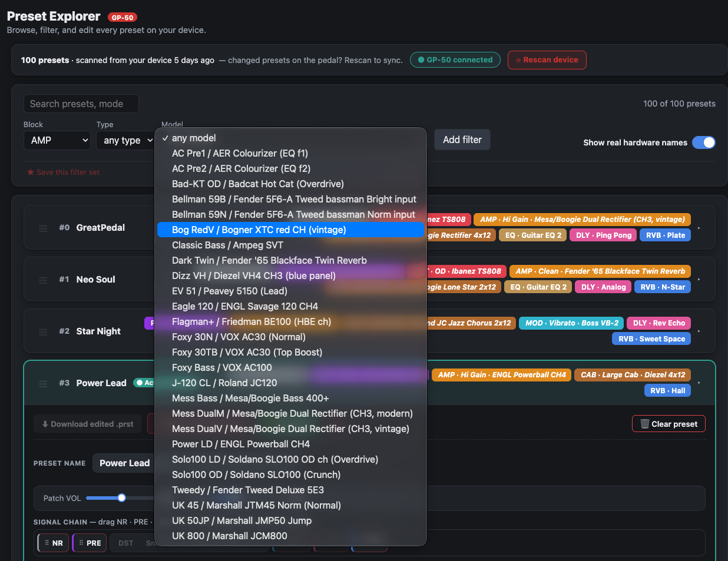The width and height of the screenshot is (728, 561).
Task: Select Mess DualV Dual Rectifier (CH3, vintage) option
Action: [x=290, y=429]
